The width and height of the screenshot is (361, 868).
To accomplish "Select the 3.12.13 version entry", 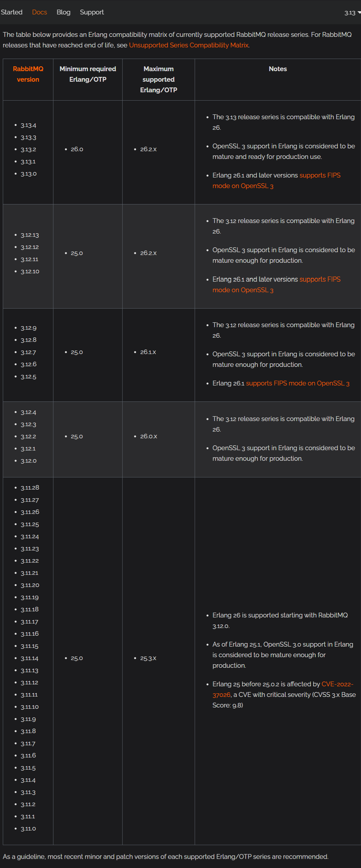I will point(30,235).
